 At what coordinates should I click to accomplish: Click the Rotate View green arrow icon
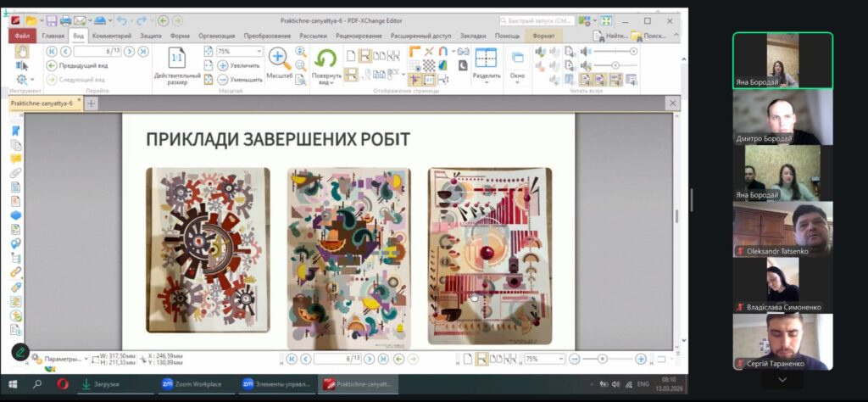[x=325, y=58]
